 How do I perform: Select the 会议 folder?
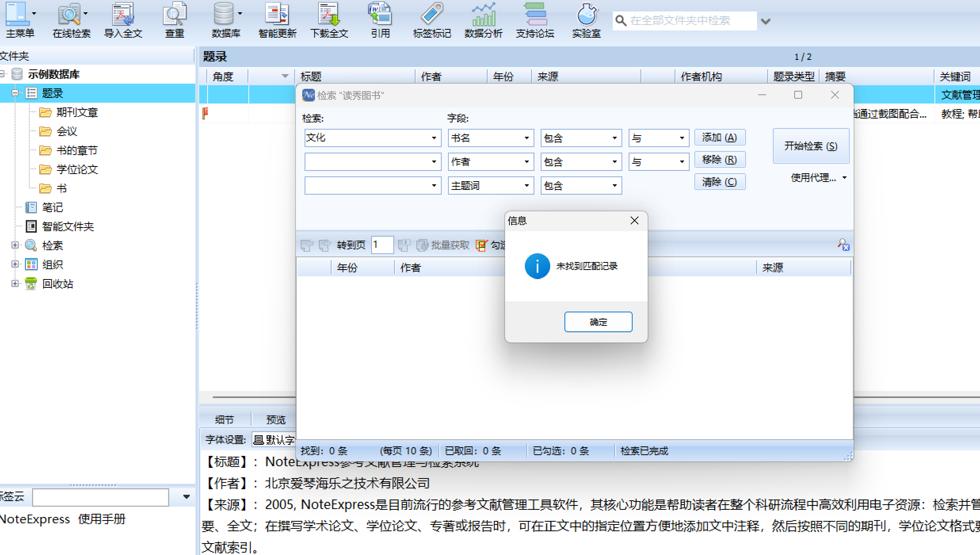[x=67, y=131]
